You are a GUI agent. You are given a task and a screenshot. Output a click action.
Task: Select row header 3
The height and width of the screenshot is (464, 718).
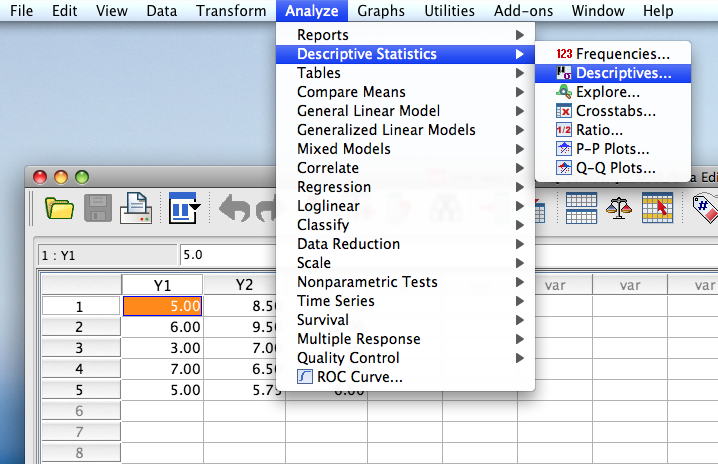point(81,348)
